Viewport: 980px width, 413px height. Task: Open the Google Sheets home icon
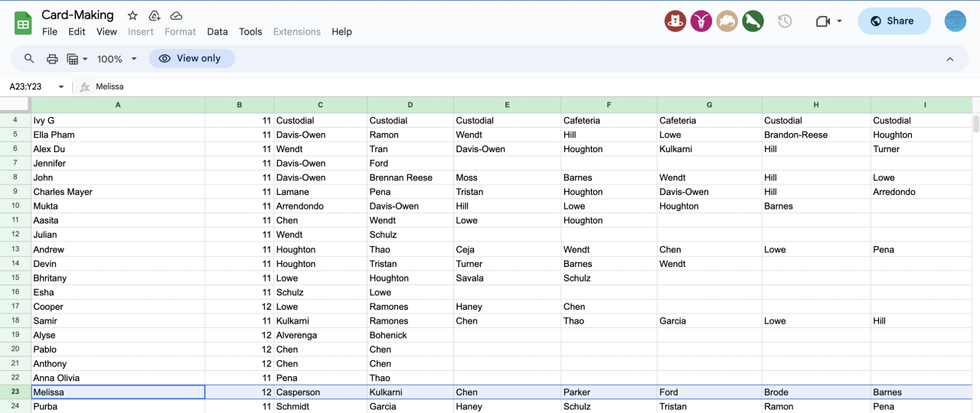(x=23, y=23)
